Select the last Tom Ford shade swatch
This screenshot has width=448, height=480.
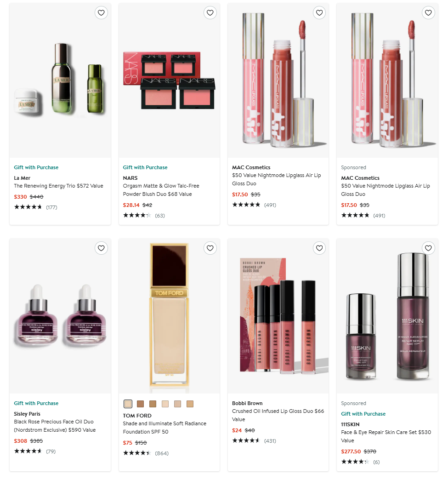[190, 404]
